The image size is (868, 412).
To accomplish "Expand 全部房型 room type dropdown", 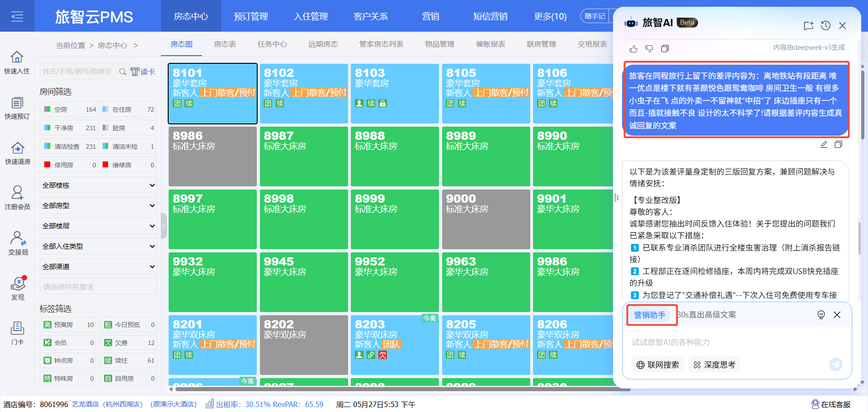I will tap(98, 206).
